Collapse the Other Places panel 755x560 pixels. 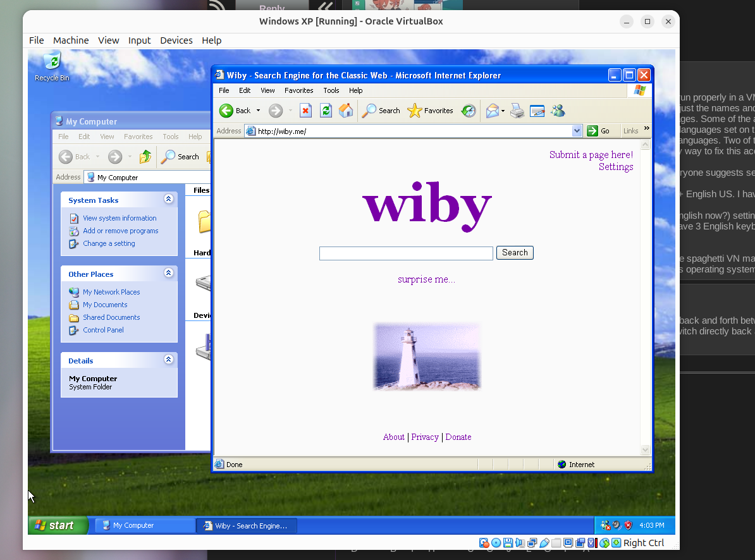coord(168,273)
